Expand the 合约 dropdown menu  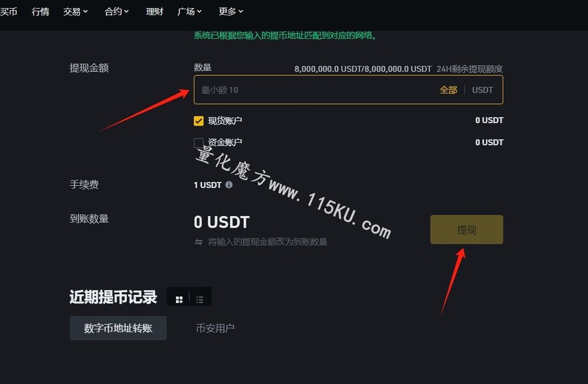pyautogui.click(x=117, y=11)
